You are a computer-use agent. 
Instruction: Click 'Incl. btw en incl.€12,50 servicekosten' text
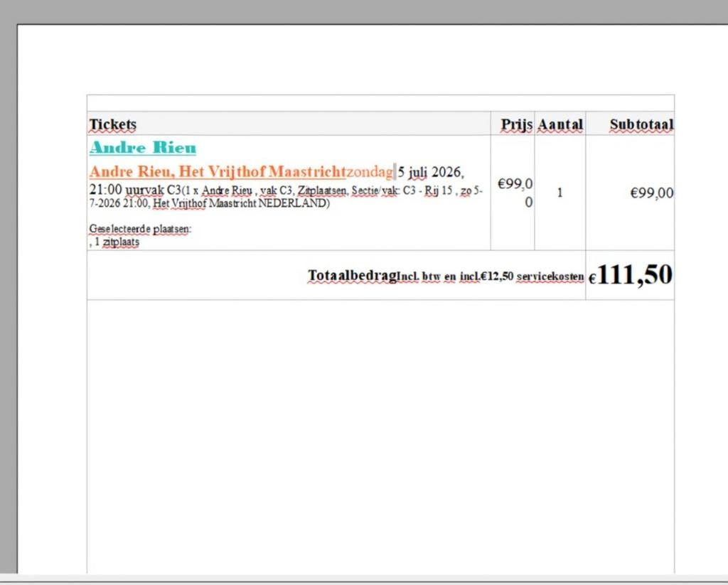[x=491, y=277]
